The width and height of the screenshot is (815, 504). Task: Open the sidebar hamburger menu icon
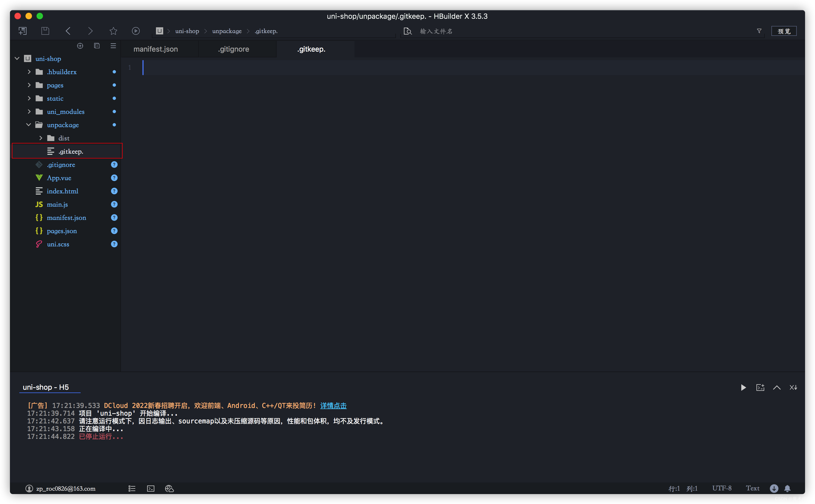click(113, 46)
